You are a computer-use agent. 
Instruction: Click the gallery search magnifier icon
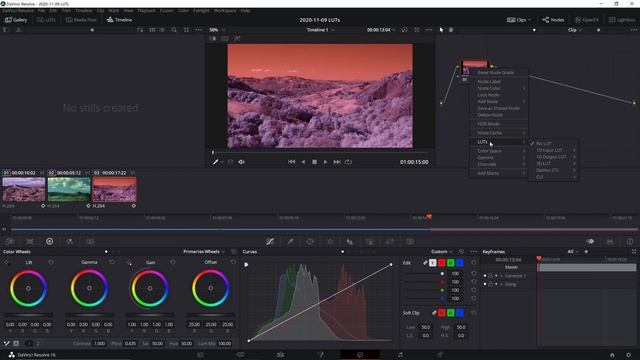[x=174, y=30]
